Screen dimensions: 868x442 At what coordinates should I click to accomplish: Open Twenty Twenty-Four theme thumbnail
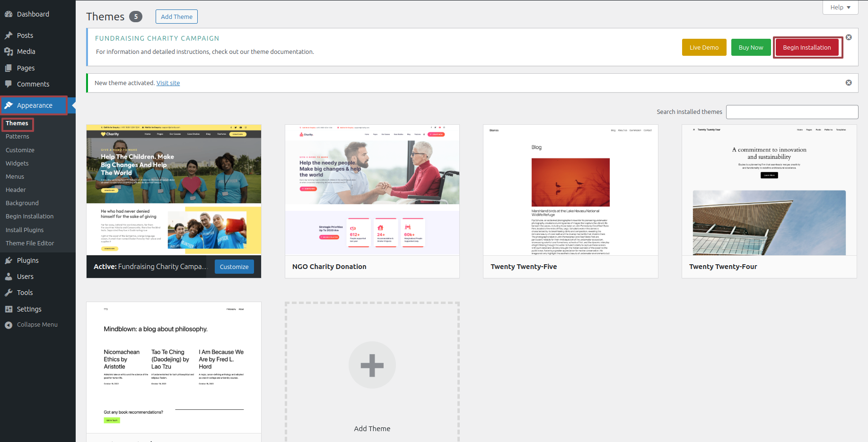point(769,190)
